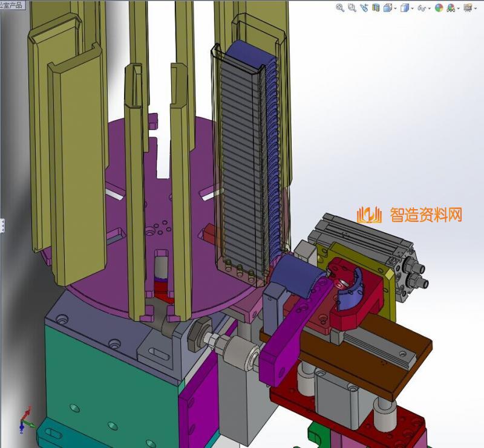Expand the Apply Scene dropdown arrow
The width and height of the screenshot is (484, 448).
459,8
